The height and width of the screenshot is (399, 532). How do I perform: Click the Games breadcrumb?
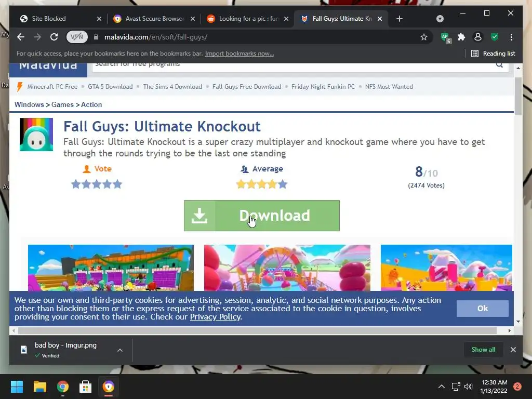click(62, 104)
